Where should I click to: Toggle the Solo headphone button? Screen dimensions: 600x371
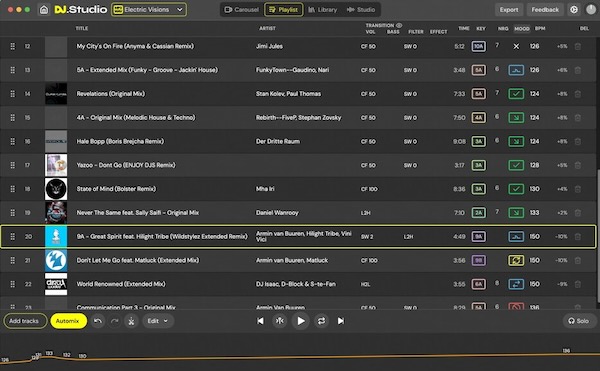click(x=579, y=321)
